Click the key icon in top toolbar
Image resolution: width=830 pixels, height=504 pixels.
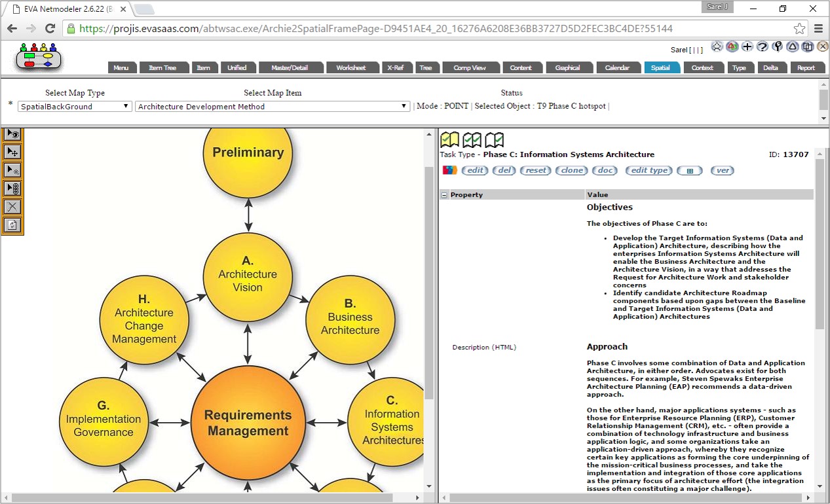pos(778,46)
